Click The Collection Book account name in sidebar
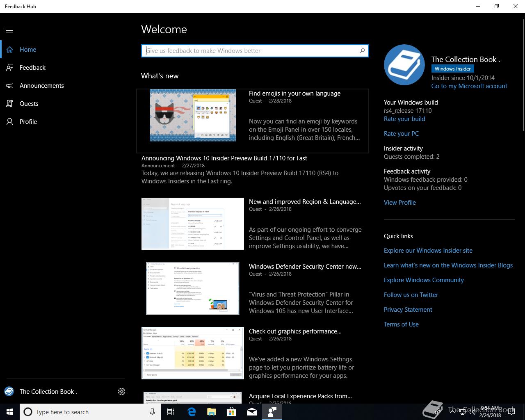Screen dimensions: 525x420 pos(48,392)
